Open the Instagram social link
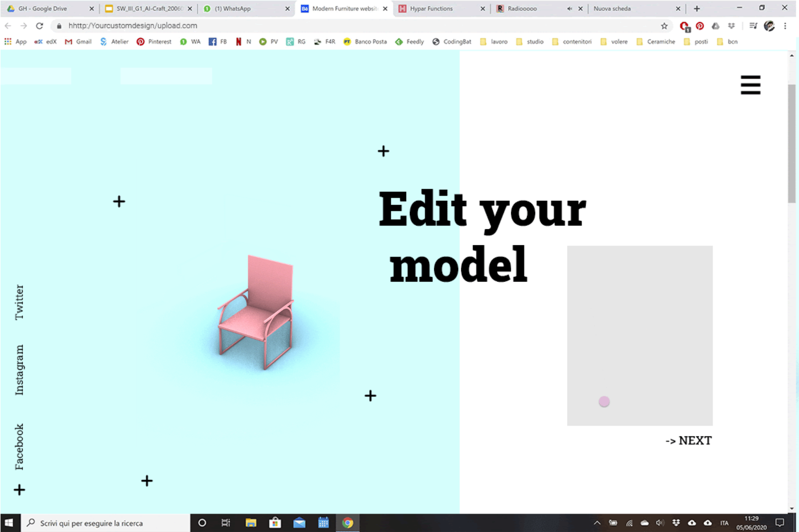The width and height of the screenshot is (799, 532). [19, 370]
